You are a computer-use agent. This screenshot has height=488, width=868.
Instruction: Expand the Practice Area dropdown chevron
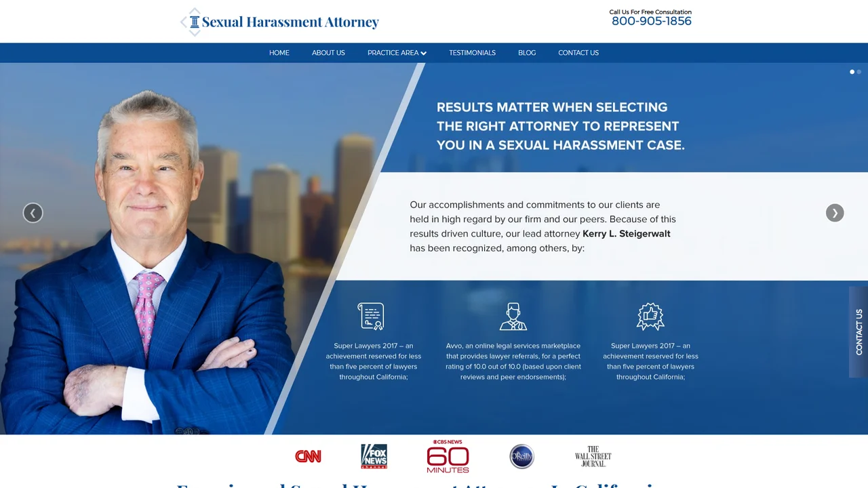423,53
